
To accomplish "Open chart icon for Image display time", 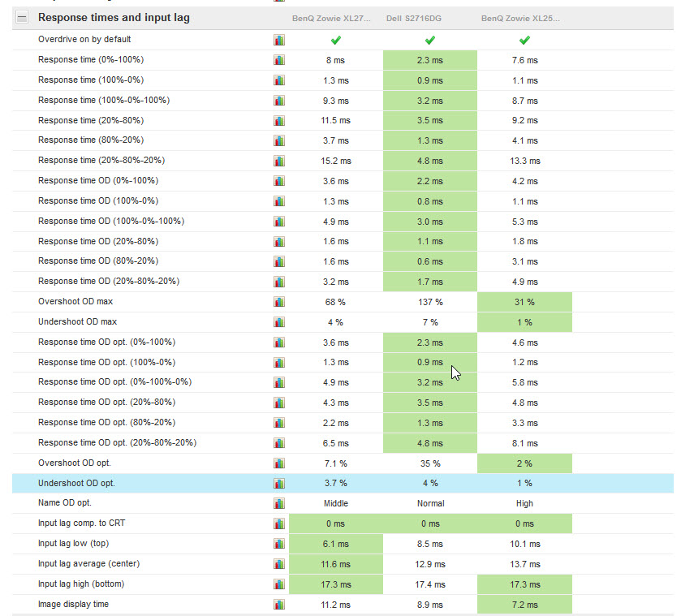I will (279, 605).
